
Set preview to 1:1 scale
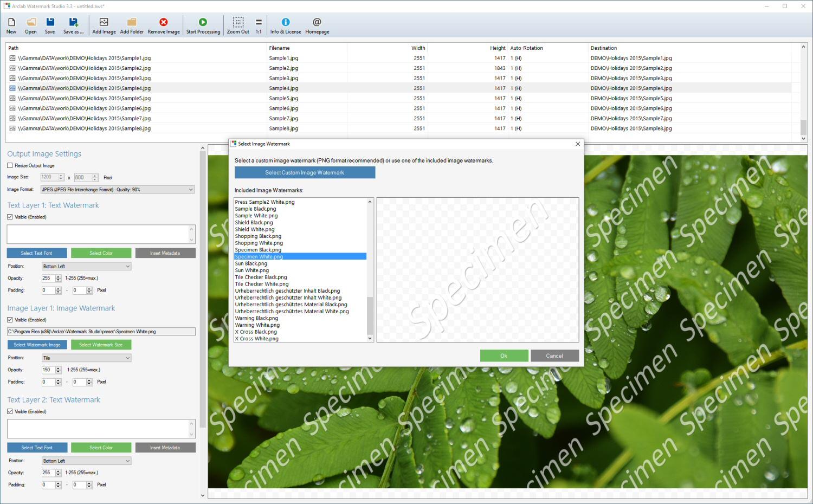click(x=259, y=25)
